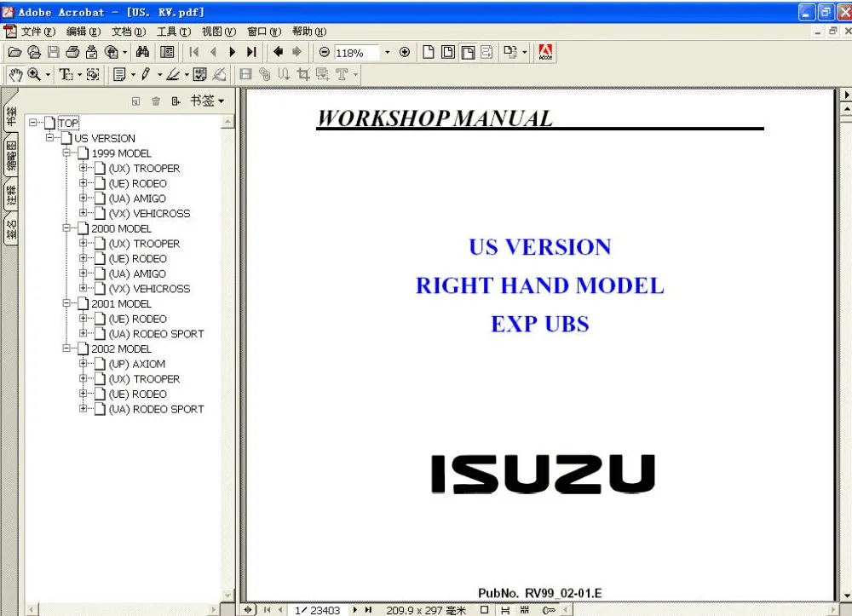This screenshot has height=616, width=852.
Task: Expand the 1999 (UX) TROOPER bookmark
Action: tap(83, 168)
